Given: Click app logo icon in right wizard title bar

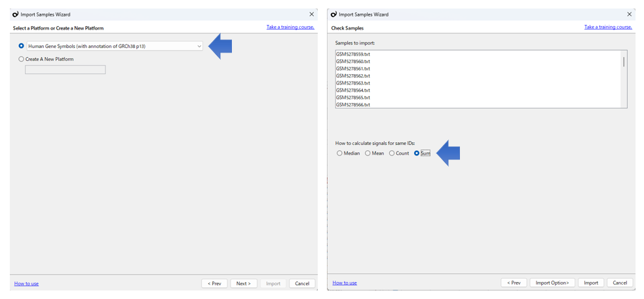Looking at the screenshot, I should (334, 14).
